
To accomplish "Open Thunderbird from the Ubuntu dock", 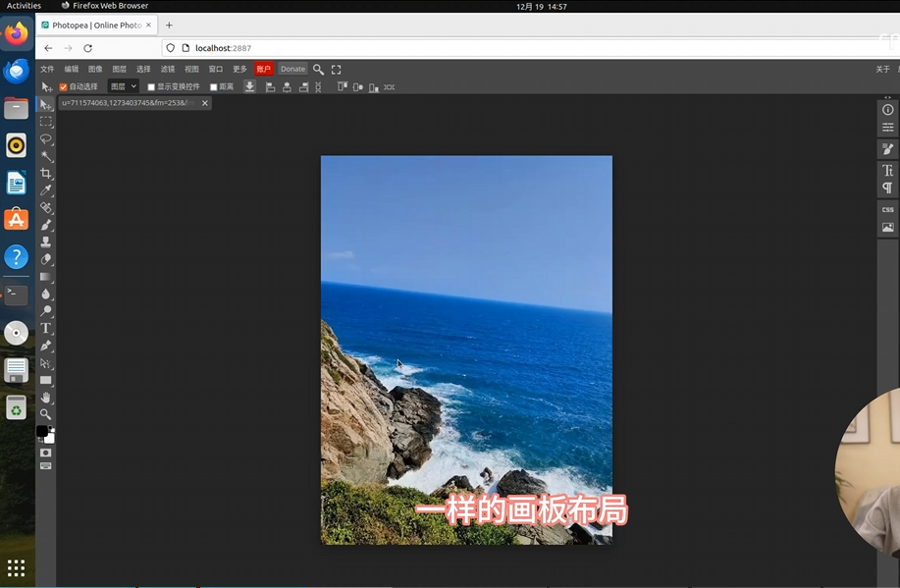I will 16,72.
